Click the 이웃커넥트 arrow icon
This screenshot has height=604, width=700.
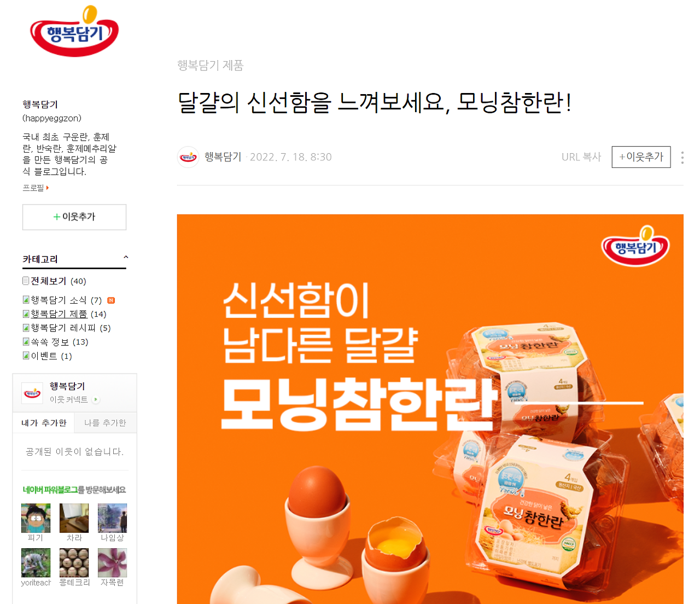pyautogui.click(x=96, y=399)
